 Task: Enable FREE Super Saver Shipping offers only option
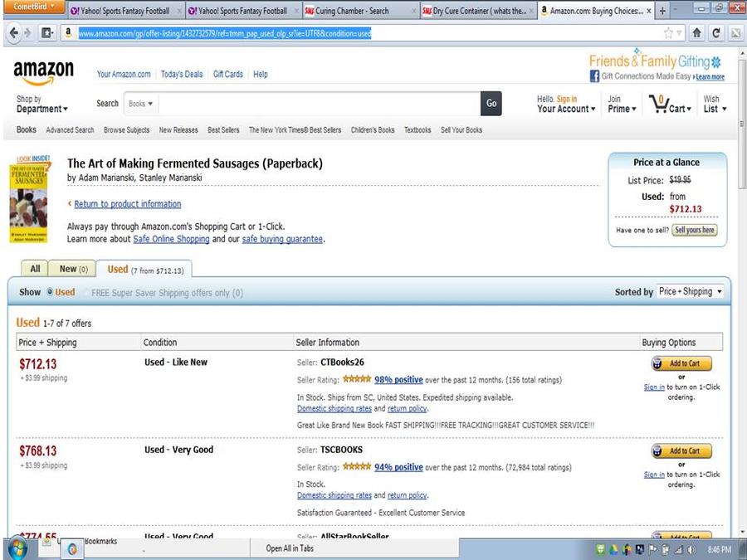[x=85, y=292]
